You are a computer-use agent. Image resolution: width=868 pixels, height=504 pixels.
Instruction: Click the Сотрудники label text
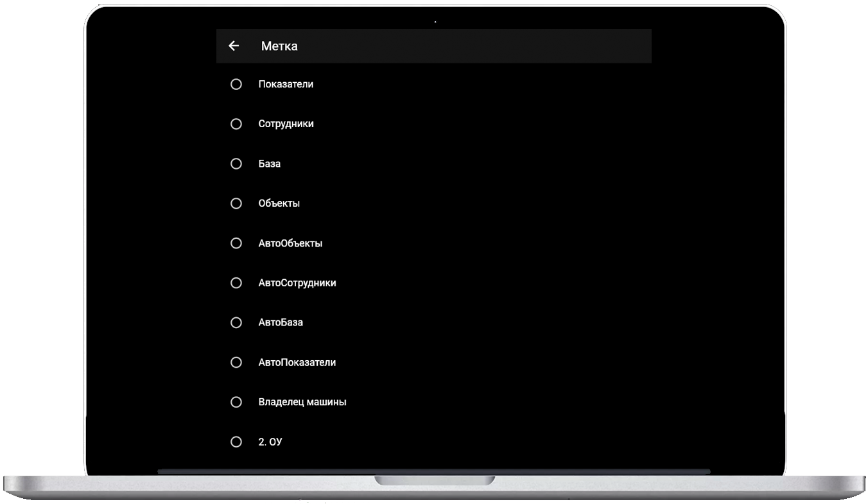coord(286,124)
